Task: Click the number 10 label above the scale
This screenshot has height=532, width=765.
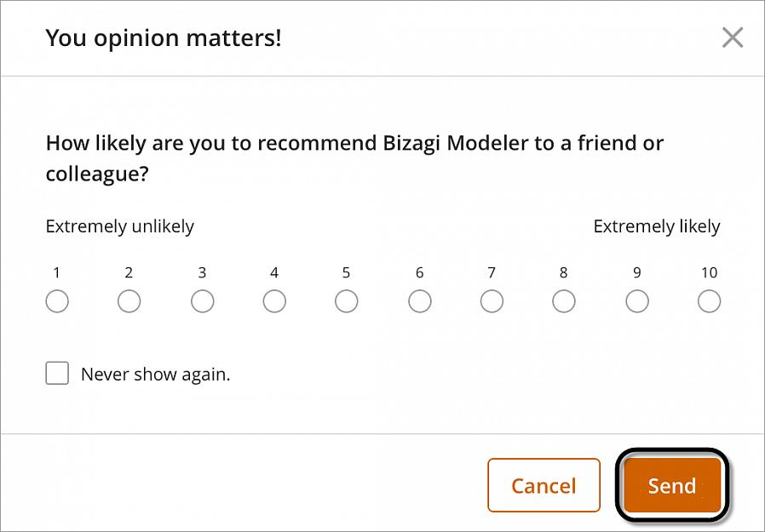Action: pyautogui.click(x=709, y=273)
